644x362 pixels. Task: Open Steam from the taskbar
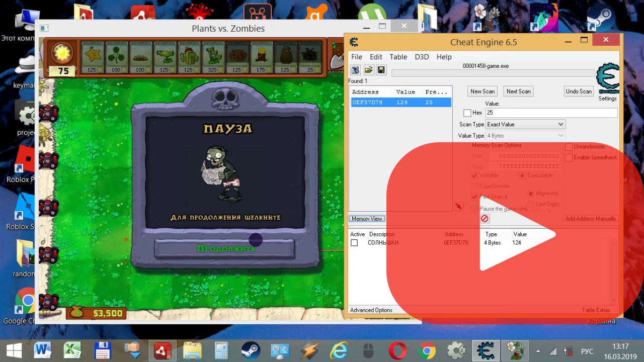pyautogui.click(x=250, y=350)
